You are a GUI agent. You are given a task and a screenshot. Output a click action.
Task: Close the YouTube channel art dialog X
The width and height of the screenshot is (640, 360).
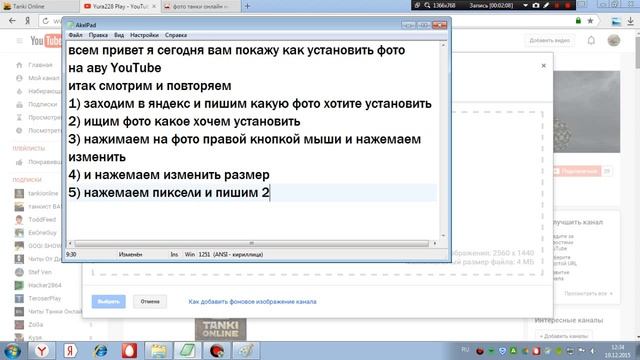543,66
